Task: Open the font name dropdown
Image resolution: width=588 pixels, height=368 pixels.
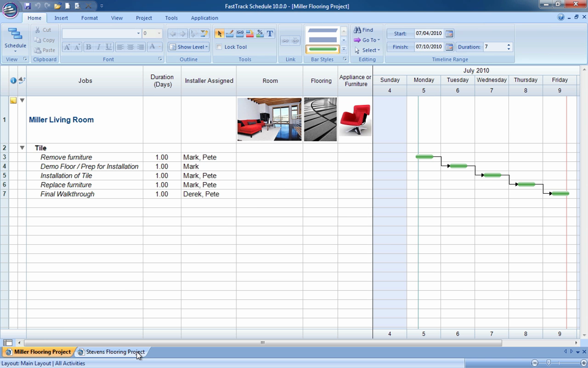Action: [x=138, y=33]
